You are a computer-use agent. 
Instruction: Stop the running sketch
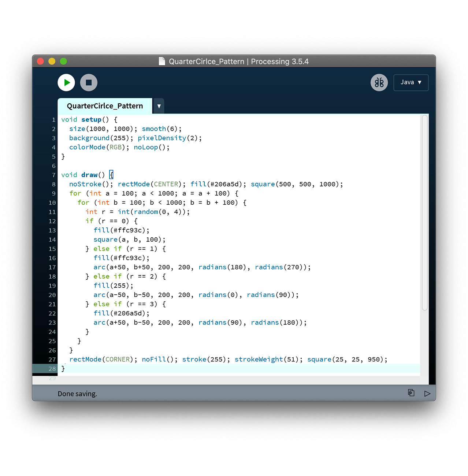(89, 82)
